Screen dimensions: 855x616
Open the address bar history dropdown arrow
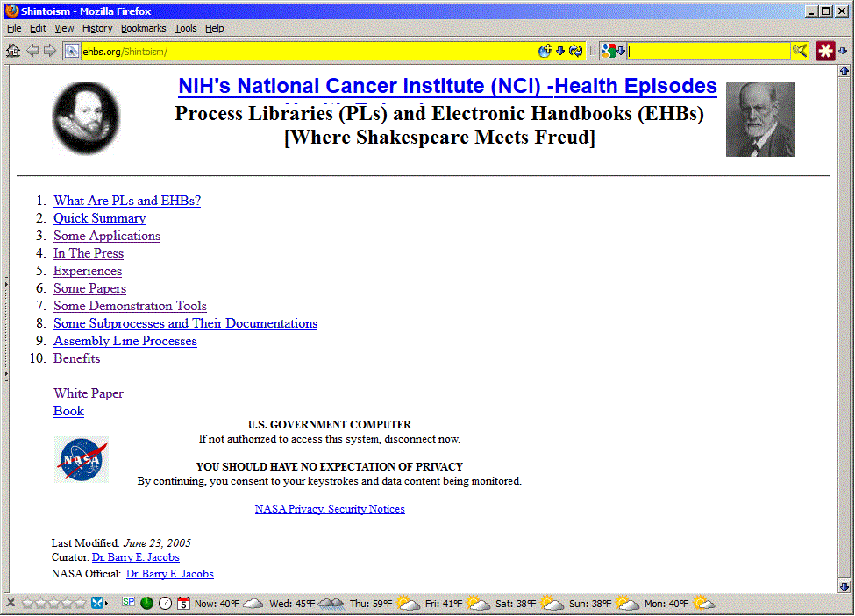(560, 51)
